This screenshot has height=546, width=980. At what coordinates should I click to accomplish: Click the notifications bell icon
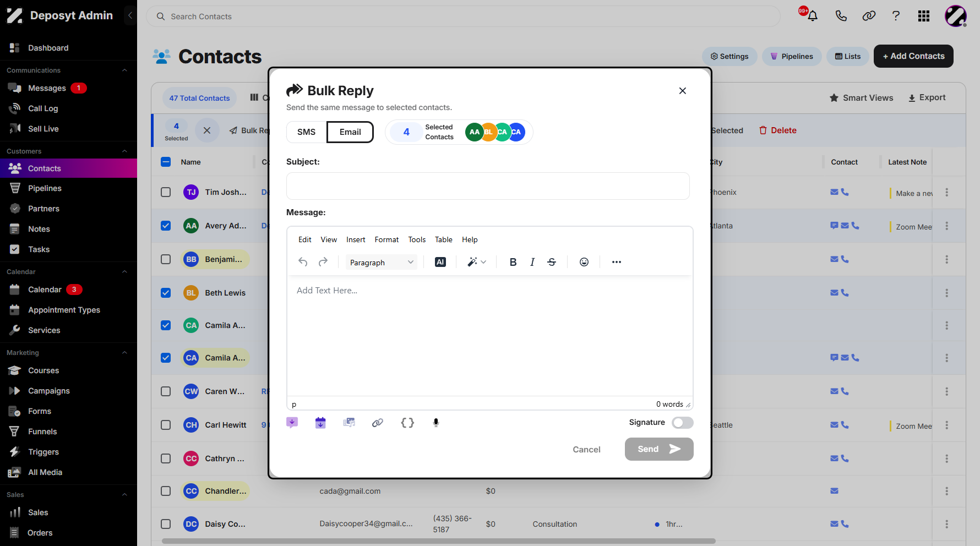pos(812,16)
